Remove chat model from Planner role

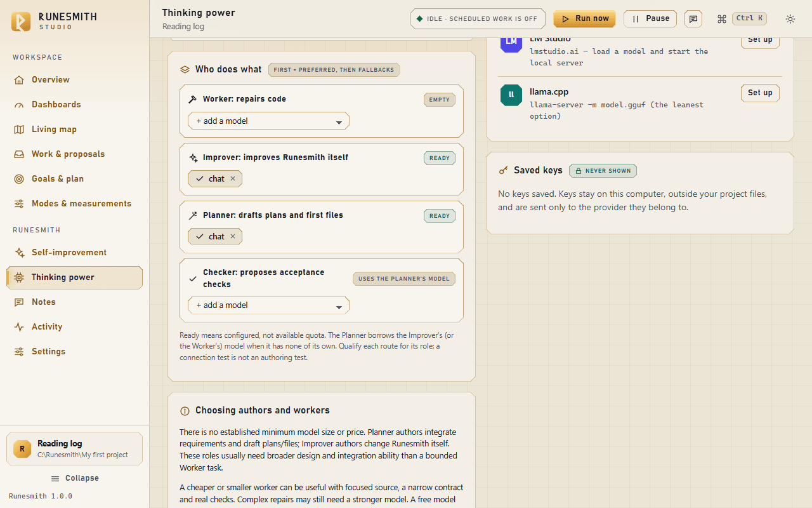233,236
